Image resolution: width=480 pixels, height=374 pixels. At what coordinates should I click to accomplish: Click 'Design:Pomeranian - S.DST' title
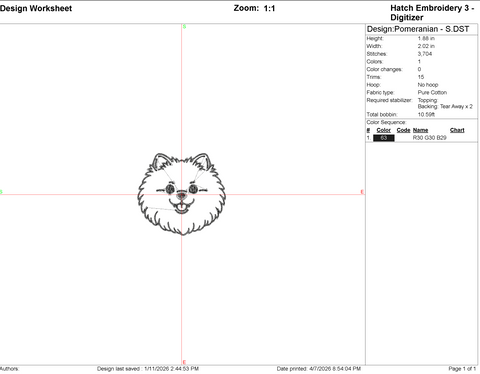pos(418,29)
